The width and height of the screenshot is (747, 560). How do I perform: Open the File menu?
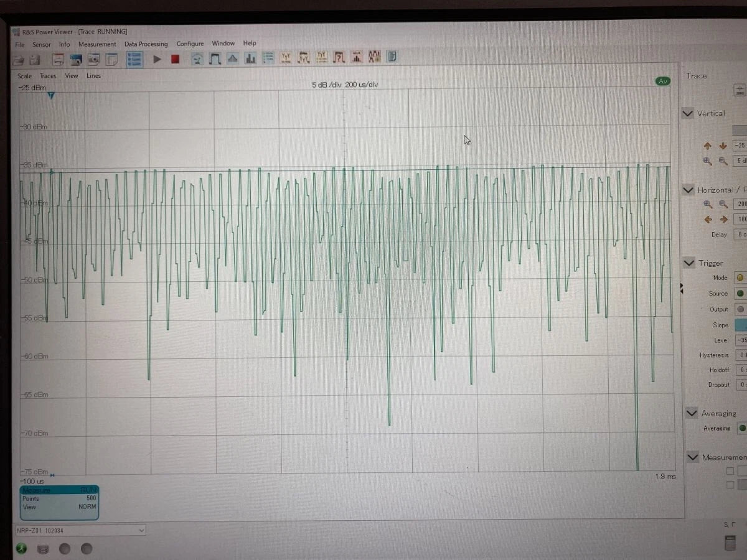20,45
